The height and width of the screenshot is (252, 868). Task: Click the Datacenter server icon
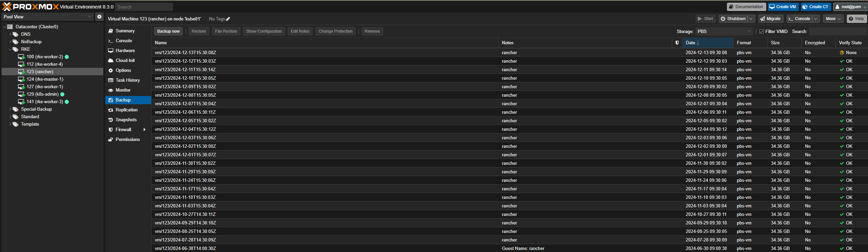pyautogui.click(x=10, y=27)
